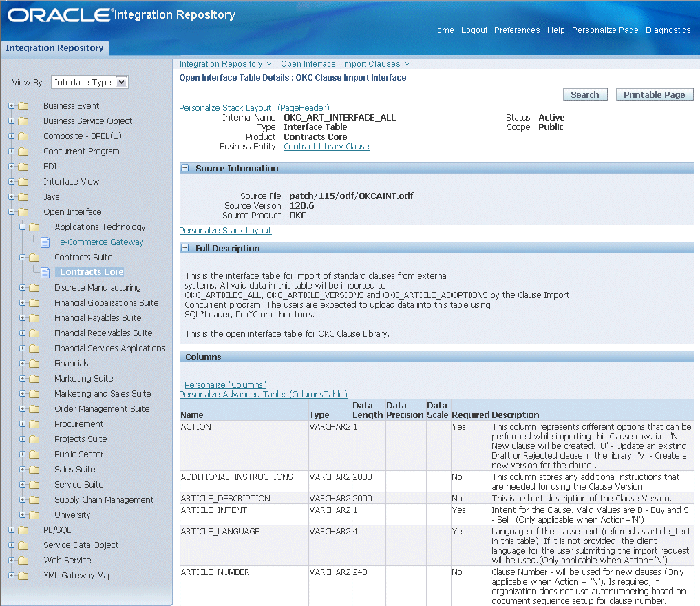Expand the Financial Payables Suite node
This screenshot has width=700, height=606.
pos(23,318)
